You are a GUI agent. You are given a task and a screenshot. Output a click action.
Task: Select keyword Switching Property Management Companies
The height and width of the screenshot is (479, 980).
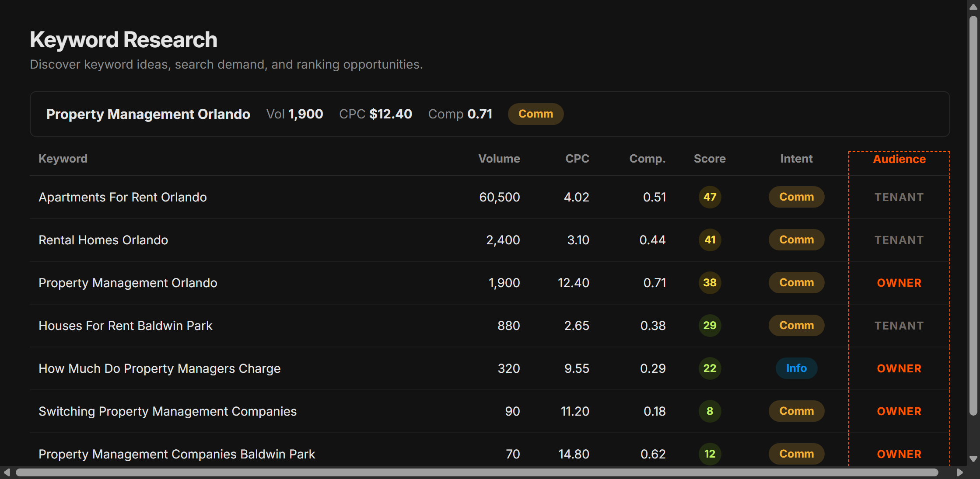168,411
